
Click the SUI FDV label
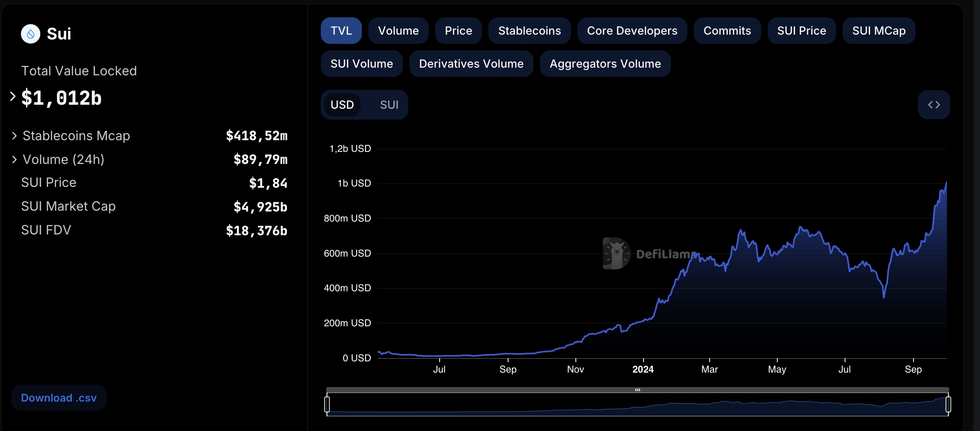(x=46, y=230)
